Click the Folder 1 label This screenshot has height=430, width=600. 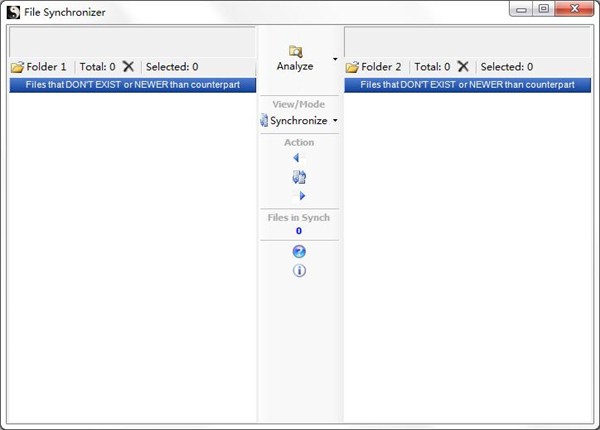click(x=46, y=67)
